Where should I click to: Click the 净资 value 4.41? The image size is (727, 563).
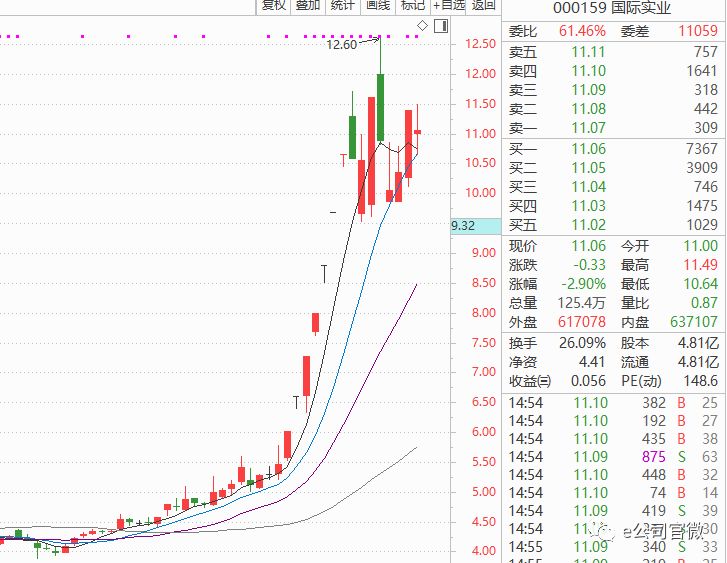tap(592, 362)
